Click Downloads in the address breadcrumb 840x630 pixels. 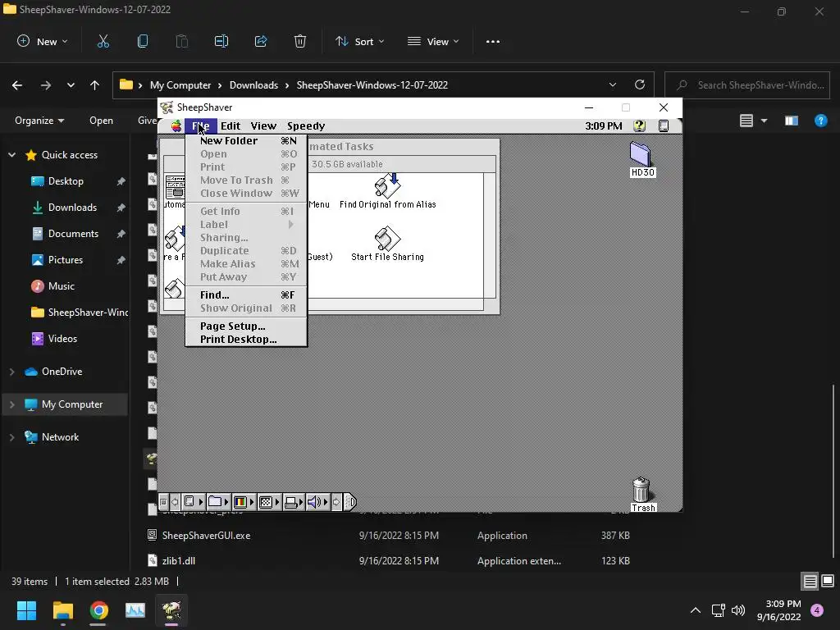point(254,85)
